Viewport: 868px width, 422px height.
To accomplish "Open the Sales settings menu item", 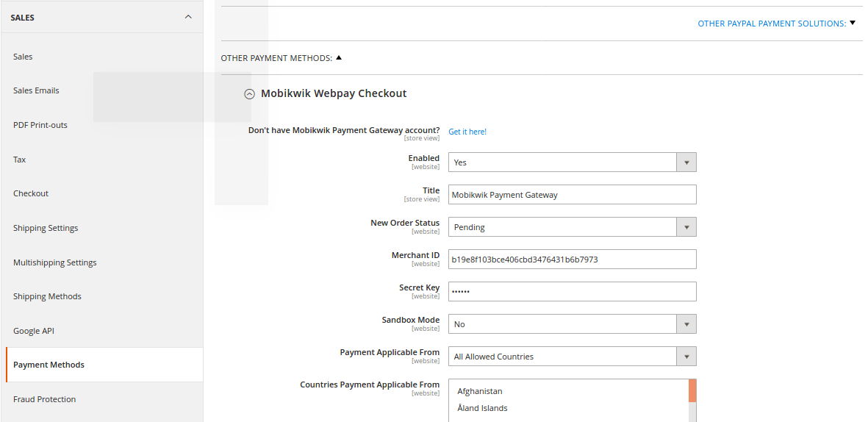I will [x=23, y=57].
